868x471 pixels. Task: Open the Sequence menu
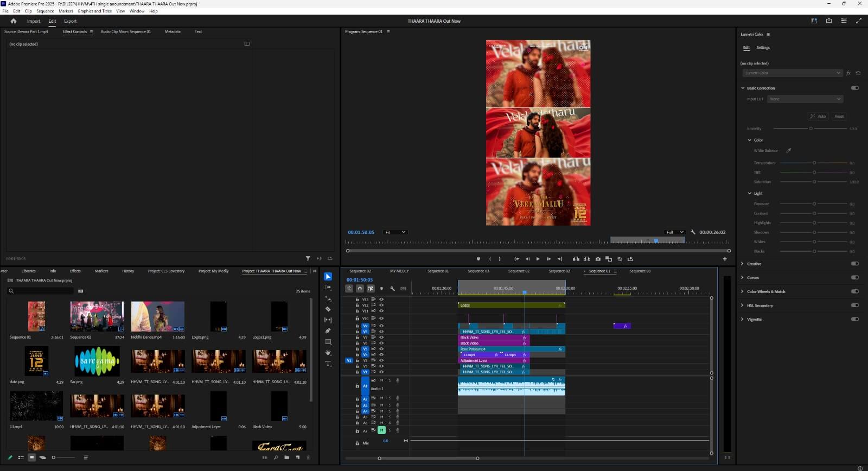(x=45, y=11)
